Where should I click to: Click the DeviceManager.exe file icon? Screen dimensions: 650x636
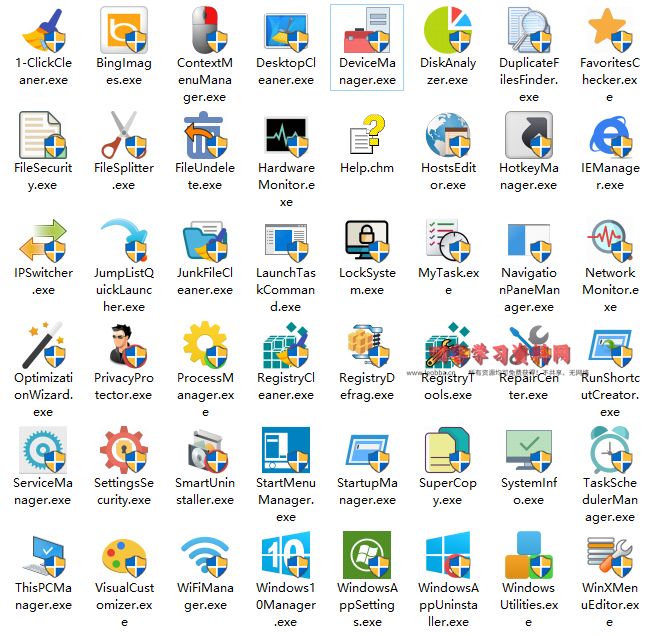(367, 30)
